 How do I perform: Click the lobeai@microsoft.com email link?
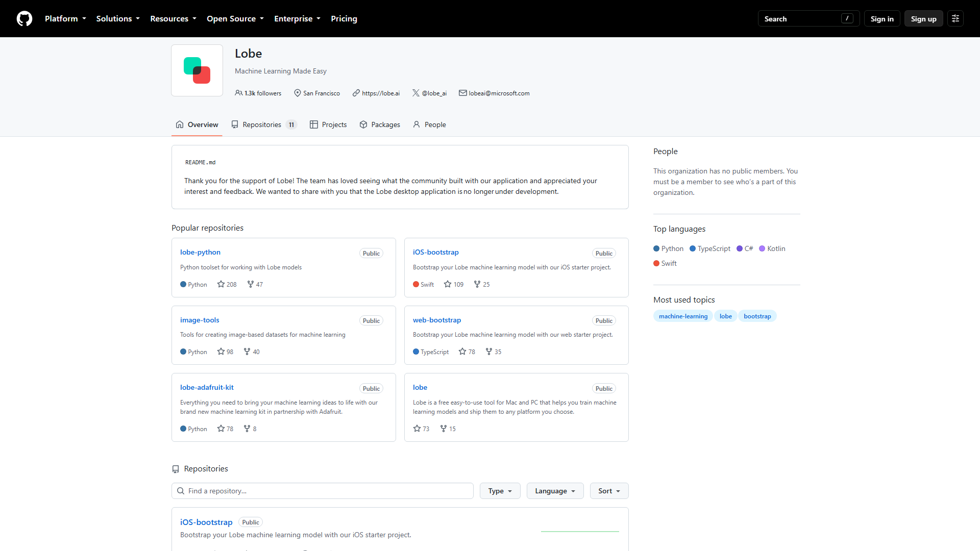[499, 93]
